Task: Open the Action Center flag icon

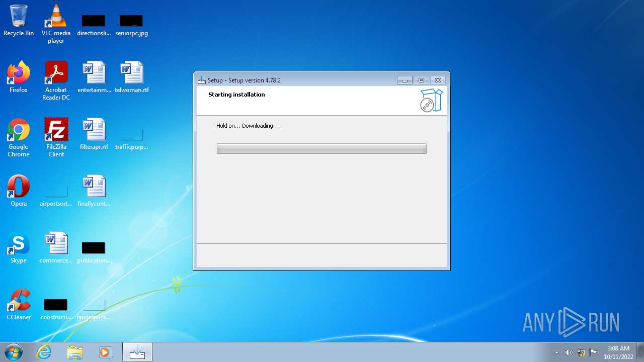Action: click(x=593, y=352)
